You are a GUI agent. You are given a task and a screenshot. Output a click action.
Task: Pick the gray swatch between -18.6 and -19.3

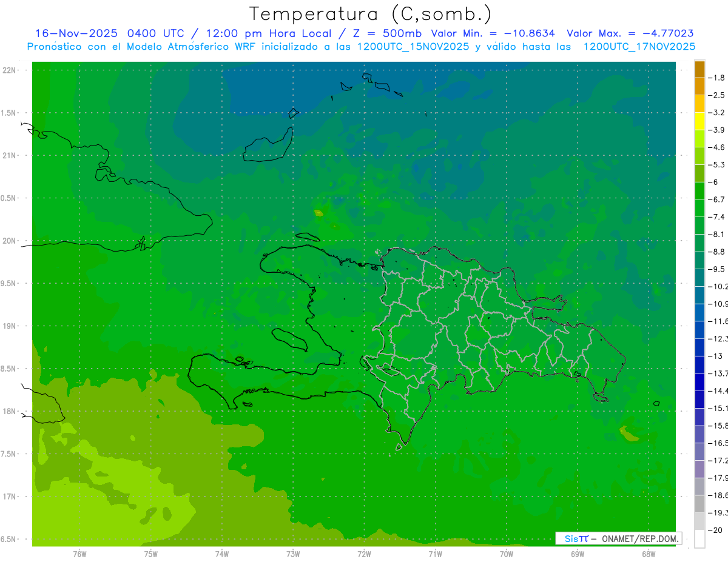point(699,504)
